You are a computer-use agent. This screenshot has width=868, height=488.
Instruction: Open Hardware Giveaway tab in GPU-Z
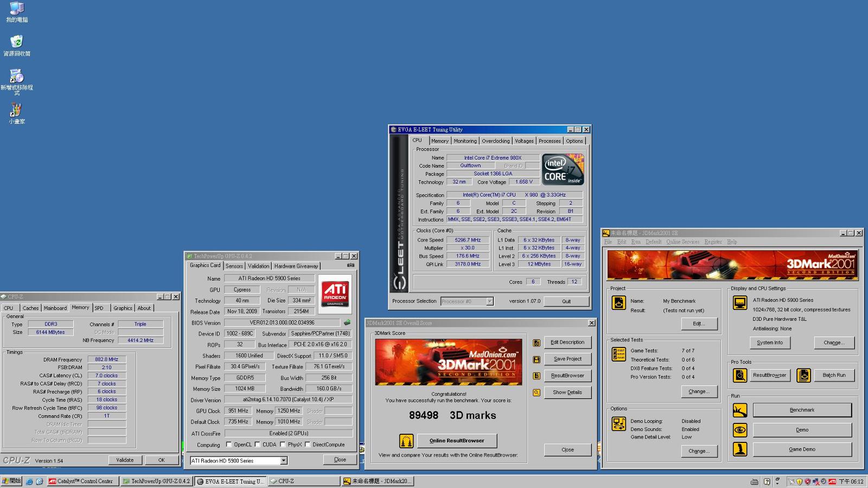tap(296, 266)
